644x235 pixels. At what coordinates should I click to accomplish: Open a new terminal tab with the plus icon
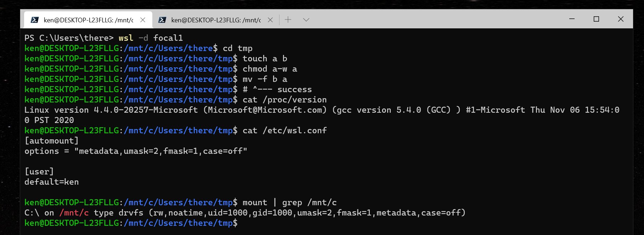(288, 20)
